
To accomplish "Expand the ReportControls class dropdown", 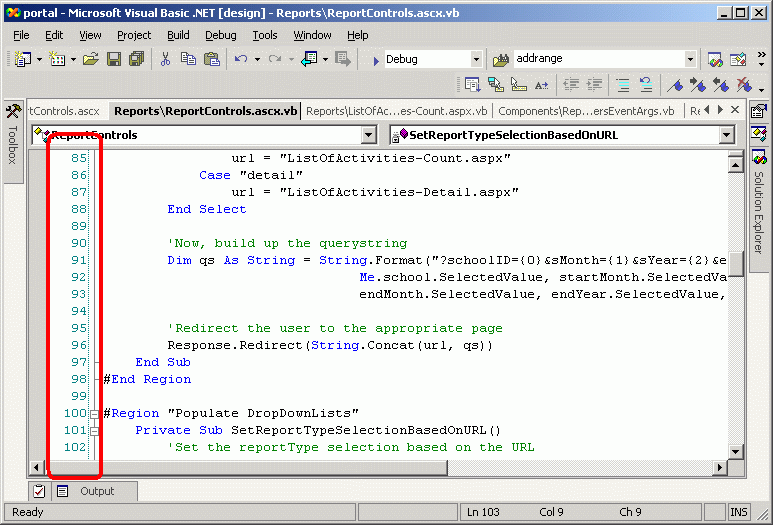I will 368,135.
